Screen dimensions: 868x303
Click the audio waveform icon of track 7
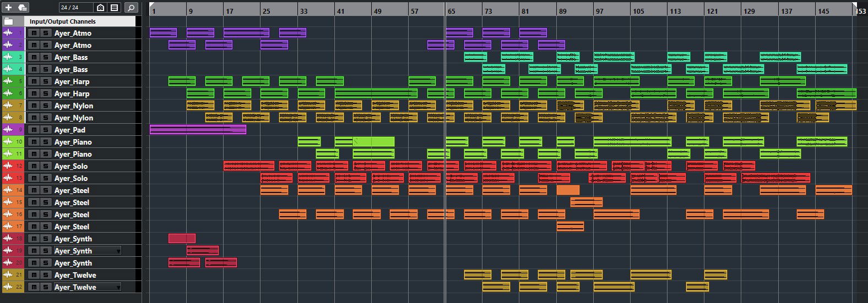pyautogui.click(x=8, y=106)
